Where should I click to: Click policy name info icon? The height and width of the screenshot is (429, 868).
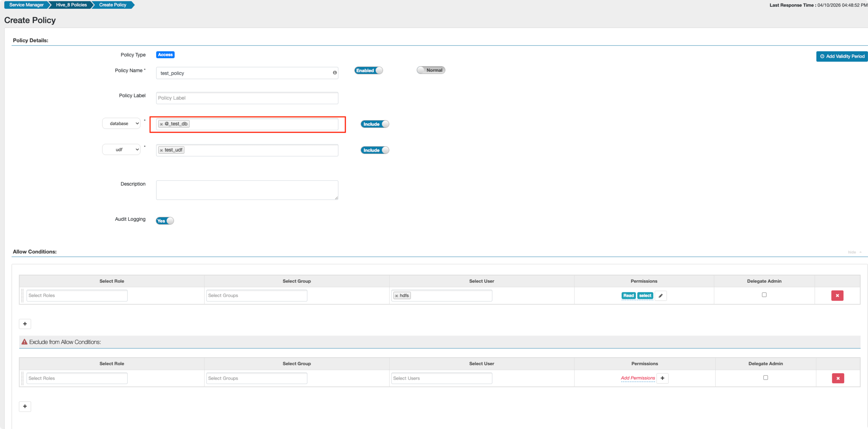point(335,73)
